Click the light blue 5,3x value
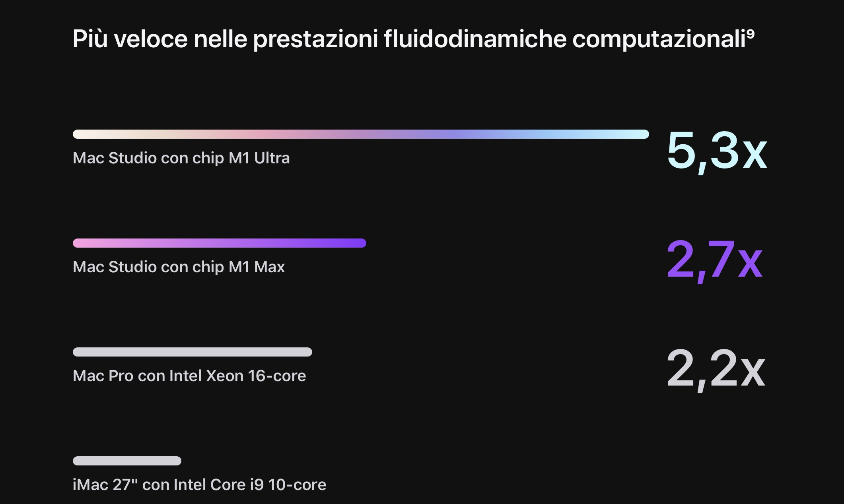 pos(717,151)
